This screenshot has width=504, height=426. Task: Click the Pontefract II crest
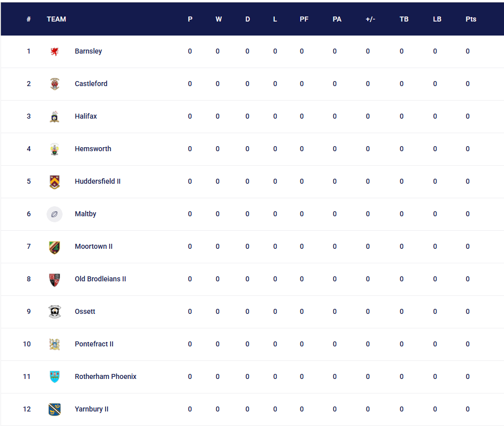click(55, 344)
